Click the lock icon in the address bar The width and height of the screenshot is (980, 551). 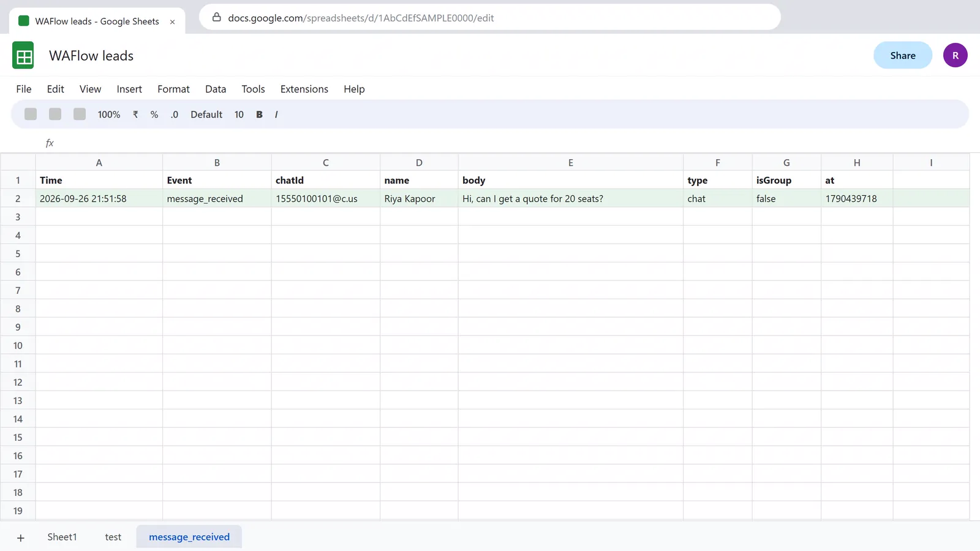(x=216, y=17)
